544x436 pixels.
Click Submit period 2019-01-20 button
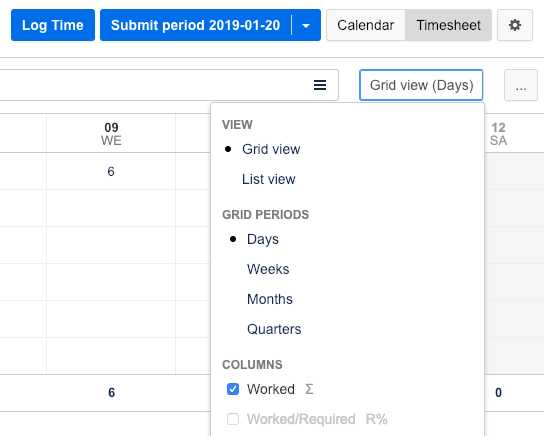tap(196, 25)
